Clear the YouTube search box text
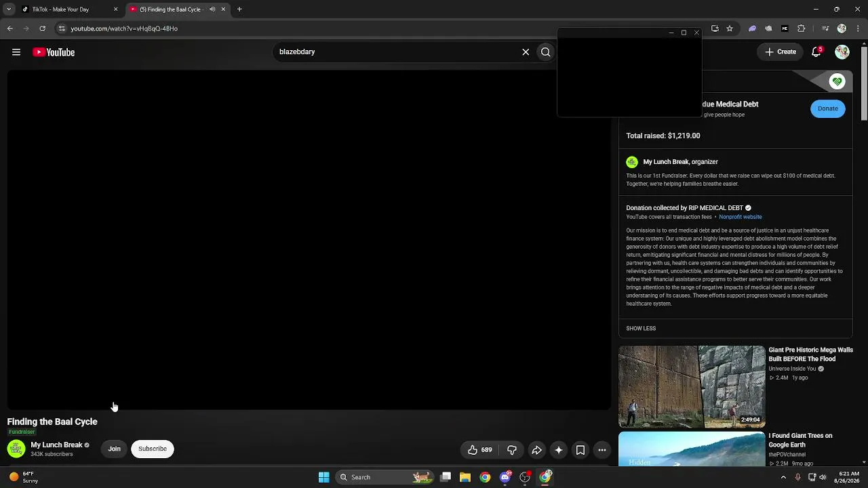Viewport: 868px width, 488px height. tap(526, 52)
